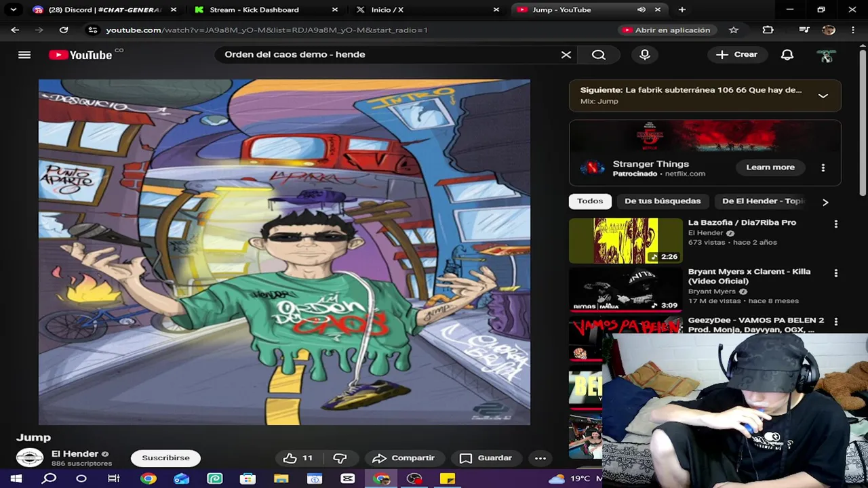The image size is (868, 488).
Task: Focus the YouTube search input field
Action: pyautogui.click(x=390, y=55)
